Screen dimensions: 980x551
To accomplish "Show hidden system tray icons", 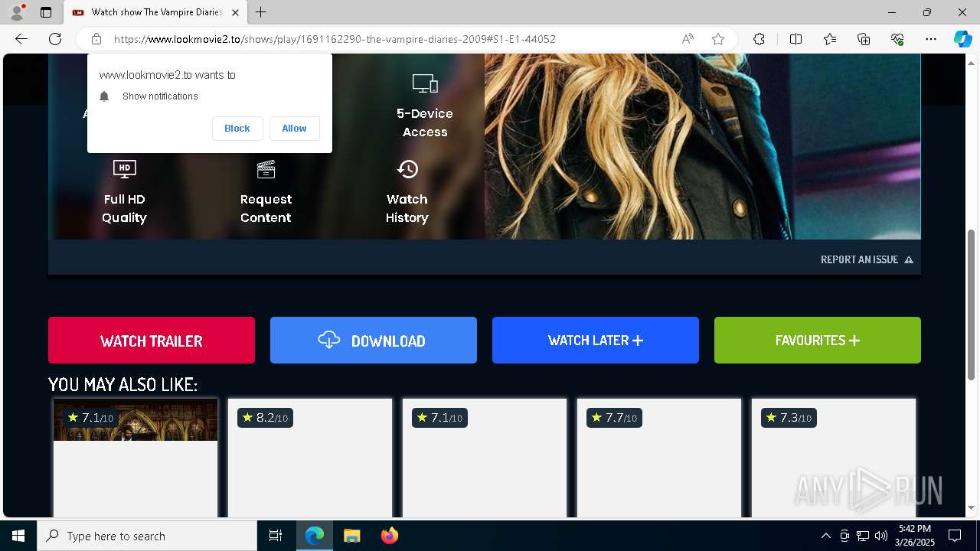I will (x=825, y=536).
